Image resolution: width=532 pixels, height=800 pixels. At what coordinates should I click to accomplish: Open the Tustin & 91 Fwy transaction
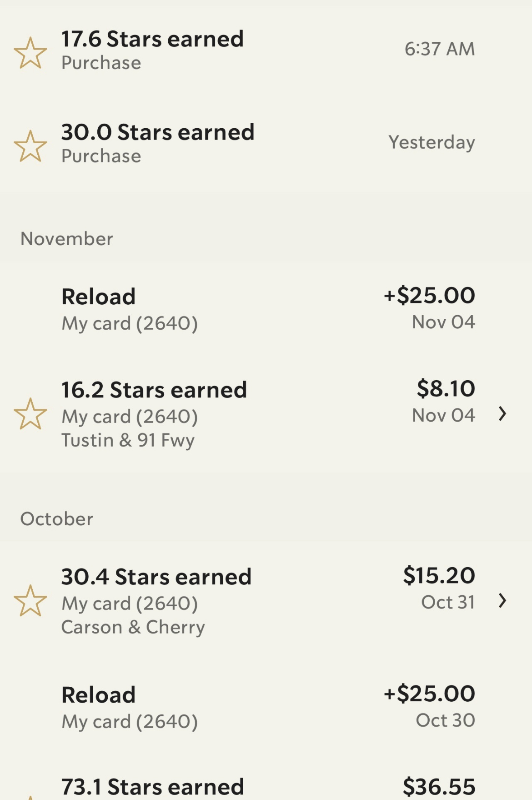(128, 440)
